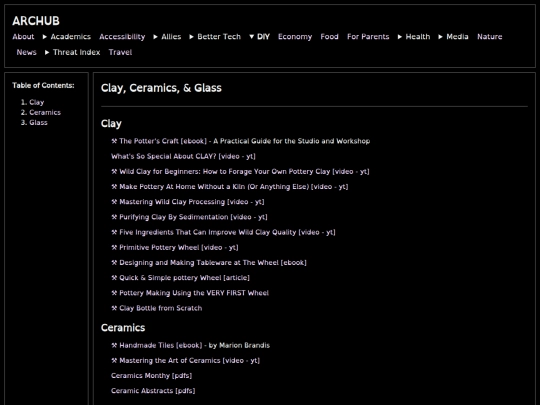Click the ARCHUB site title

[x=36, y=21]
